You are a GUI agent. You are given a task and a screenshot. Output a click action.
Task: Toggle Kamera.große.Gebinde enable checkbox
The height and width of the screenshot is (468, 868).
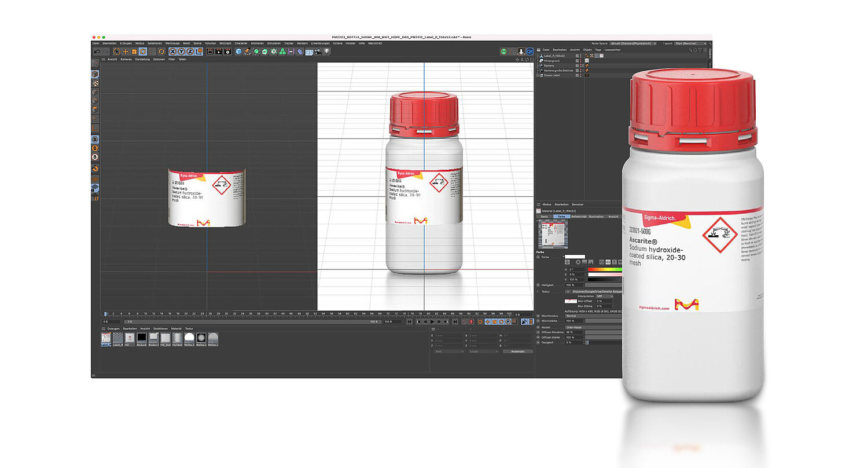[x=577, y=71]
